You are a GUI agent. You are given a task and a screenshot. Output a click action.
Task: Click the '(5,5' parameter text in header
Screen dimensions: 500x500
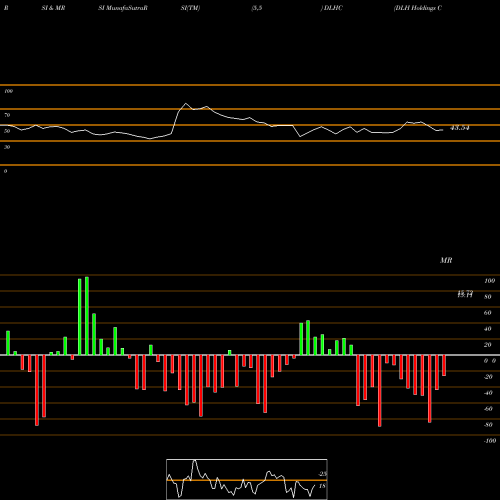click(x=257, y=8)
